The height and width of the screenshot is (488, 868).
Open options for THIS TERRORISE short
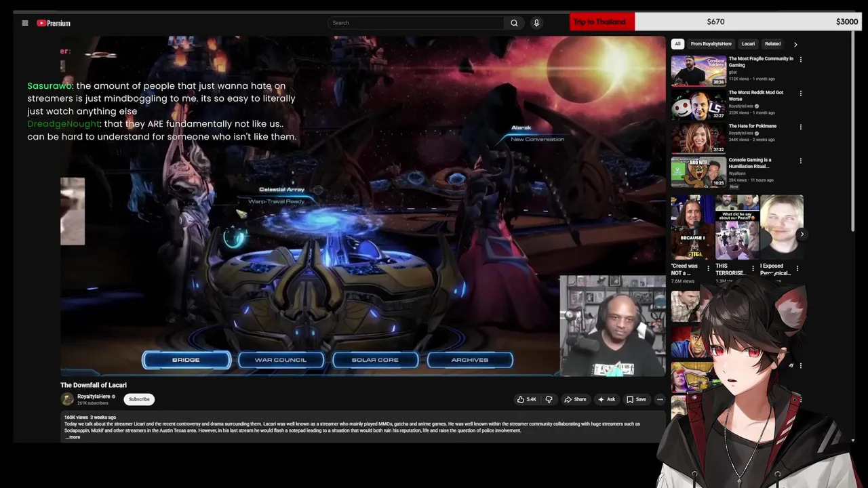coord(753,268)
